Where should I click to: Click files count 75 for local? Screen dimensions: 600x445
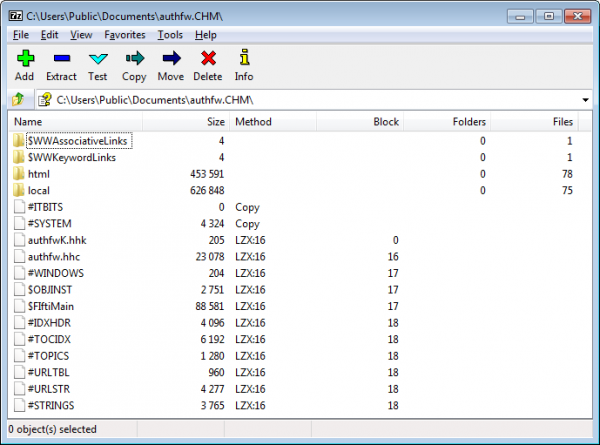pos(567,191)
